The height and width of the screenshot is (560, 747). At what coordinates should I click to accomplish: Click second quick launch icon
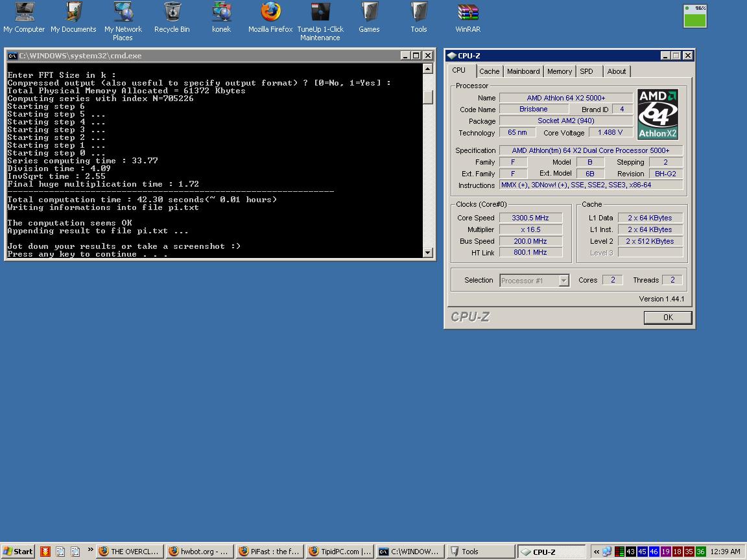(60, 552)
